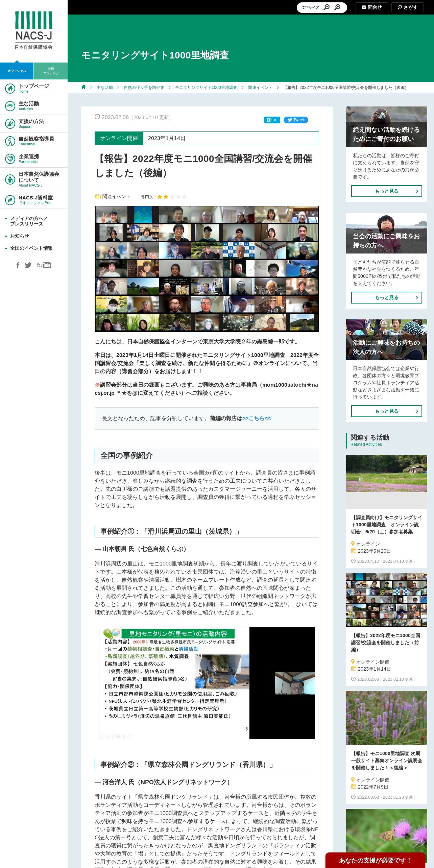Open 支援の方法 menu item
This screenshot has width=434, height=868.
click(x=34, y=124)
